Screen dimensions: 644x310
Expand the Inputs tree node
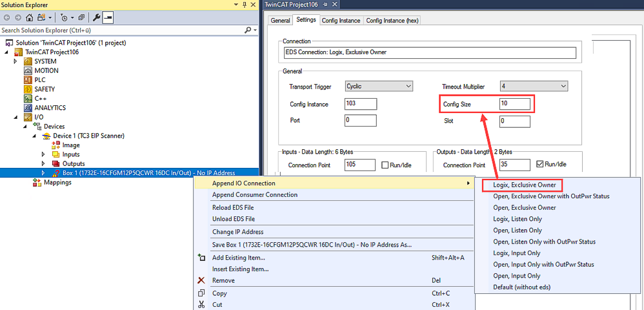pyautogui.click(x=43, y=154)
